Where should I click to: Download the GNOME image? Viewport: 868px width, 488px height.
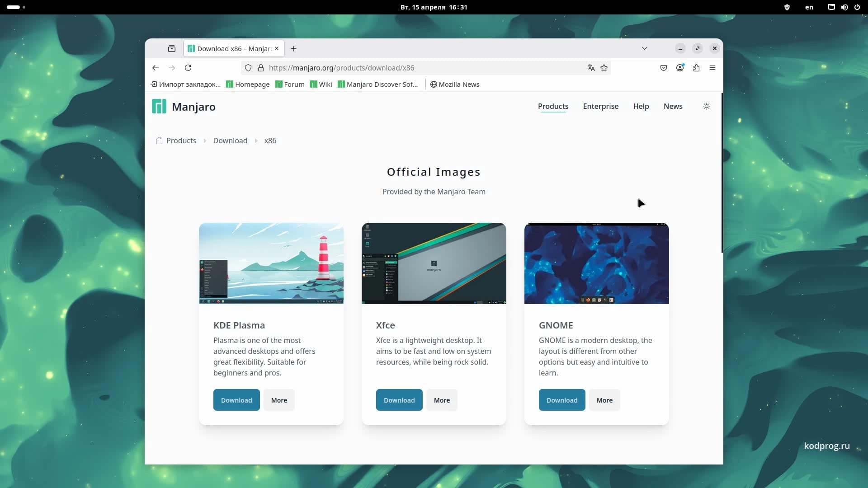pos(562,400)
